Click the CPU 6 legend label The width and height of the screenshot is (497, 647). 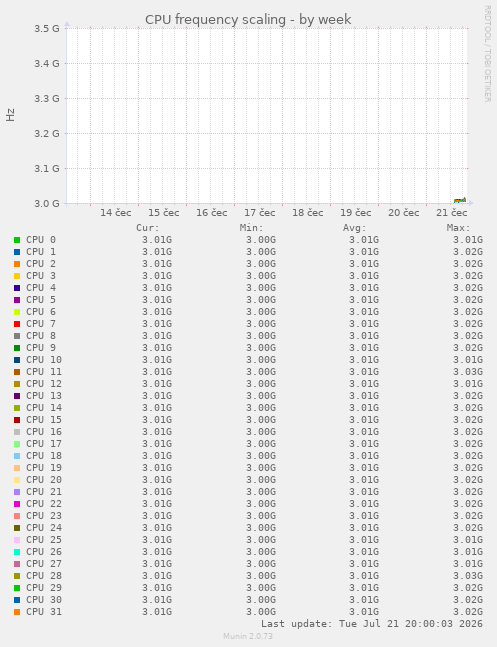[41, 312]
